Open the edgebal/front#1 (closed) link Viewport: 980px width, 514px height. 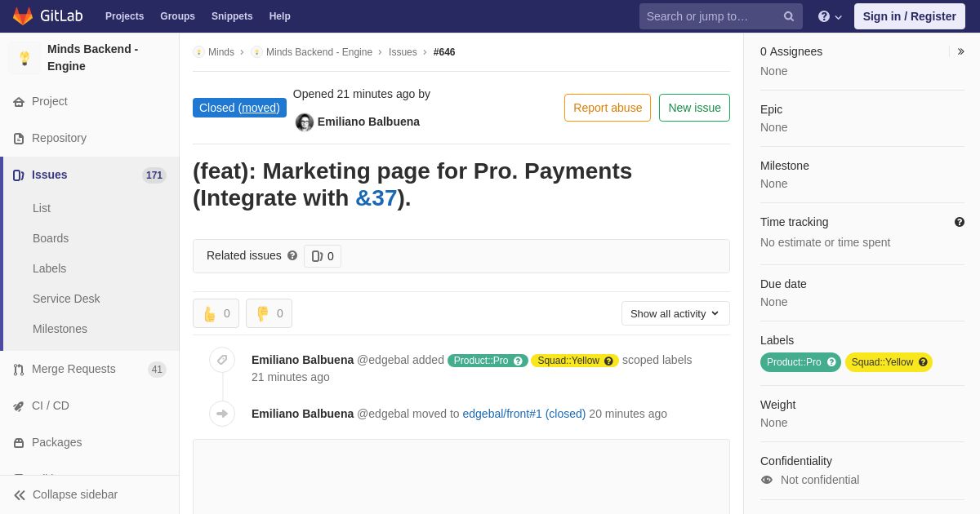click(524, 414)
